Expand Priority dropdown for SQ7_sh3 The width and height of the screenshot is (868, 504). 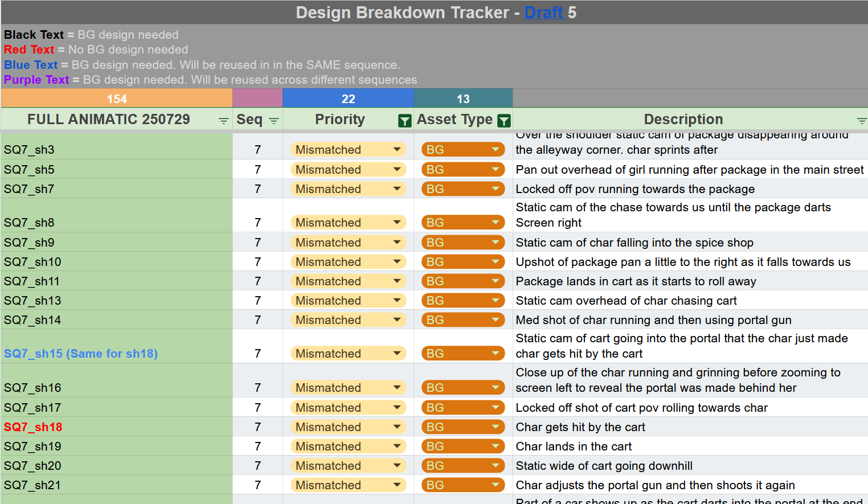(397, 150)
